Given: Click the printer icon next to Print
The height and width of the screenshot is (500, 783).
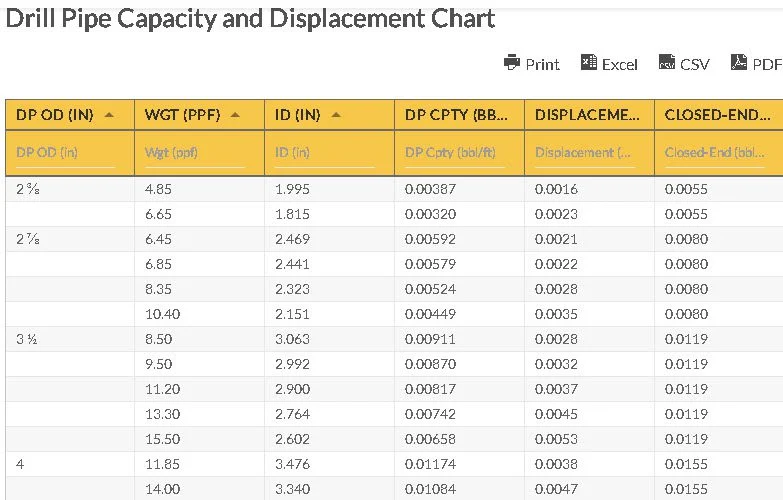Looking at the screenshot, I should (512, 62).
